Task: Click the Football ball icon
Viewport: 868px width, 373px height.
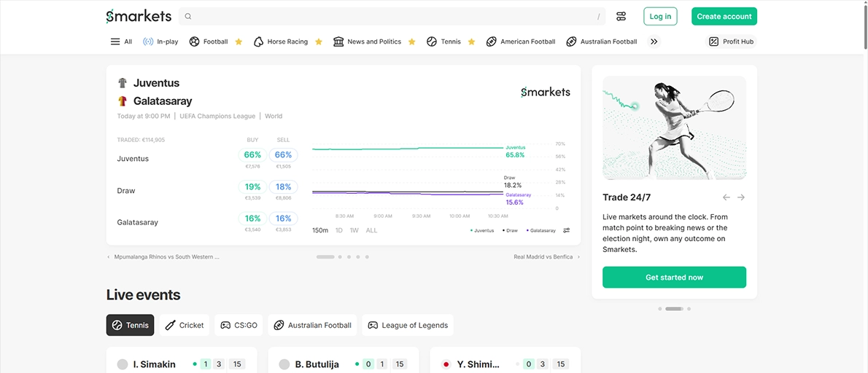Action: click(194, 42)
